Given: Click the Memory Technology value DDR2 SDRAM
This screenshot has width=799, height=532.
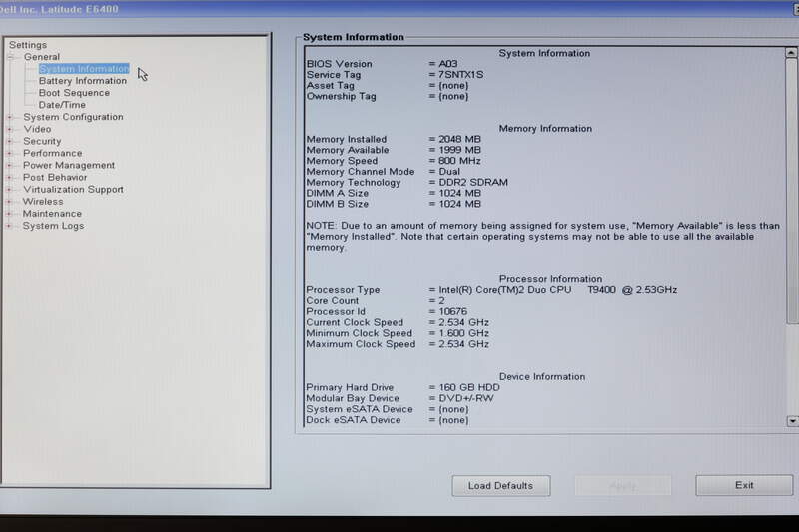Looking at the screenshot, I should coord(473,182).
